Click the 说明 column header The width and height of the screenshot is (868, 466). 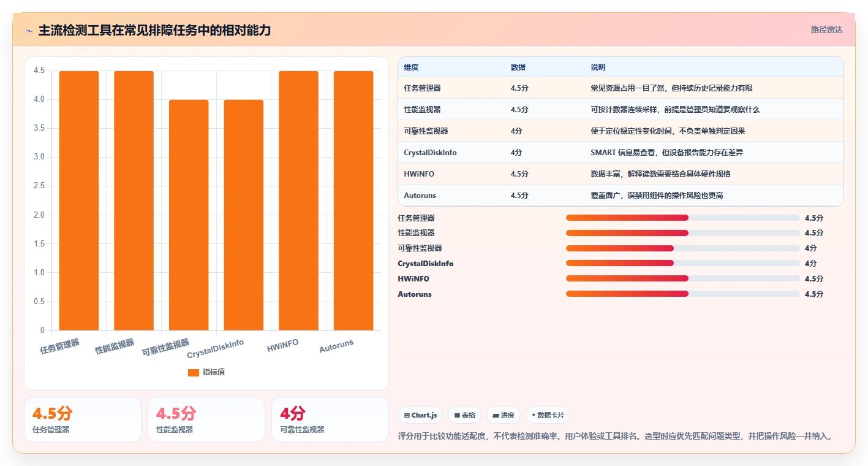tap(598, 67)
